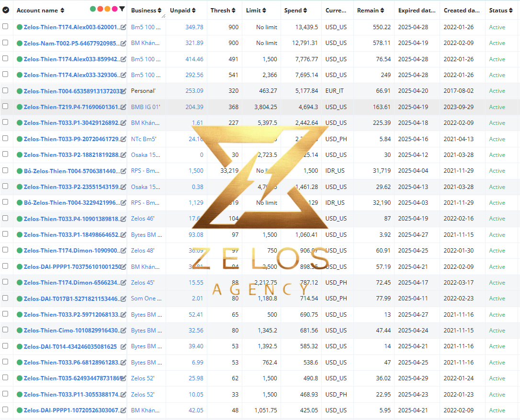
Task: Click resize handle icon in Business column header
Action: click(x=163, y=16)
